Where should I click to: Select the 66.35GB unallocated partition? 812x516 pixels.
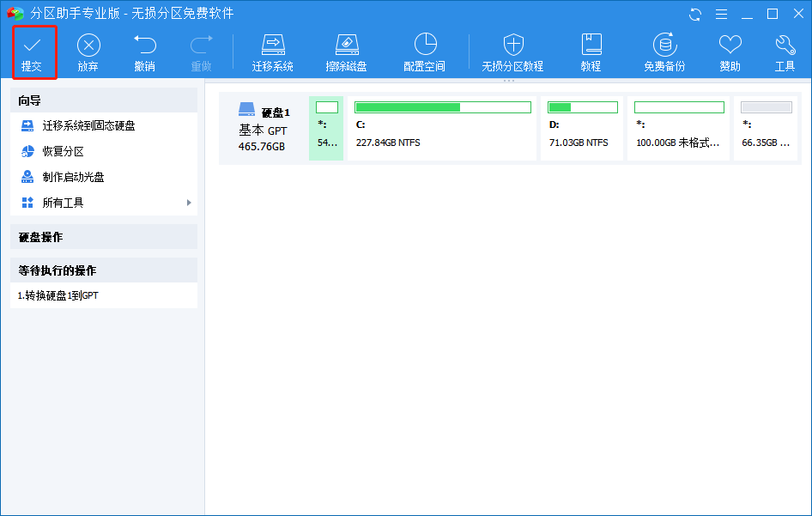click(766, 128)
